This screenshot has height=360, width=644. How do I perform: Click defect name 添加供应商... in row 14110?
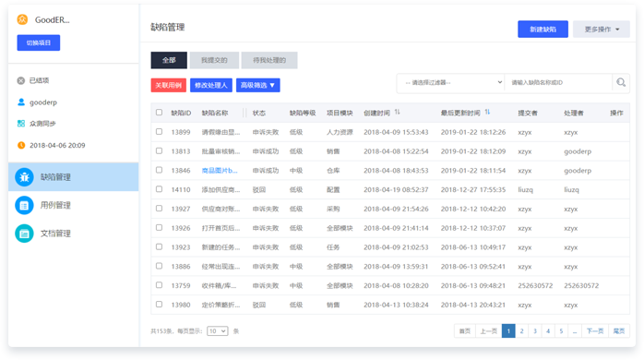pyautogui.click(x=221, y=190)
